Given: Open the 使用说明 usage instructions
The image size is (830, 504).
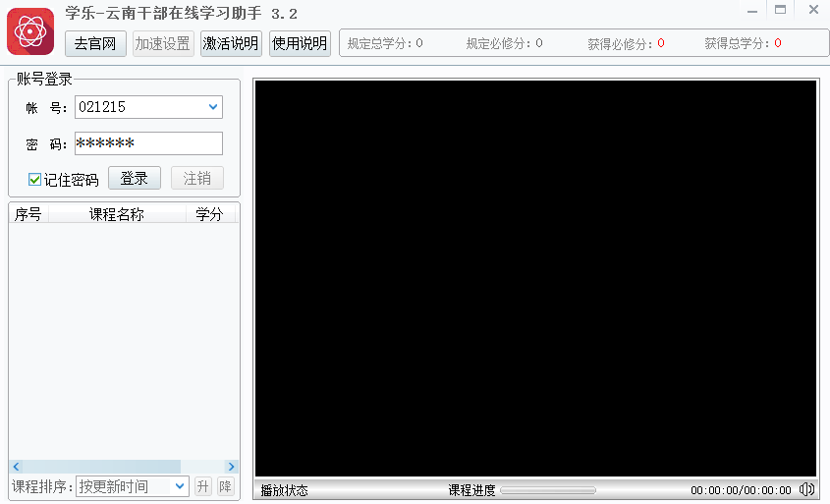Looking at the screenshot, I should [300, 43].
